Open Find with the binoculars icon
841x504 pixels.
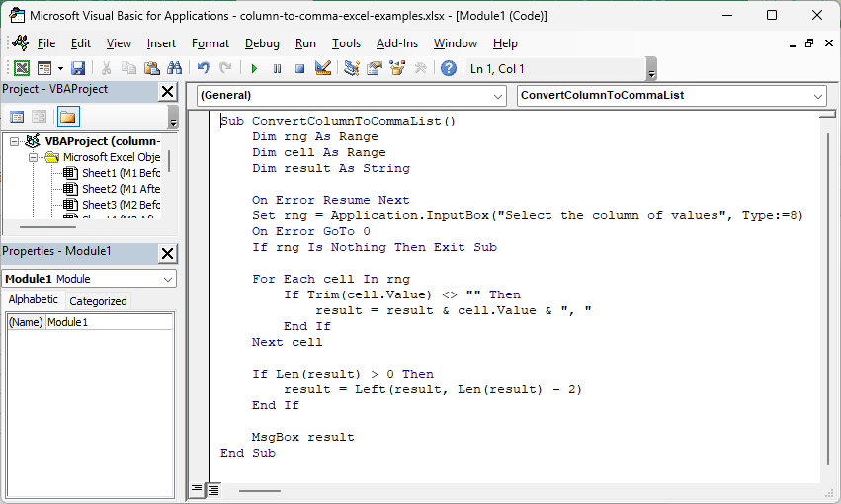[174, 68]
